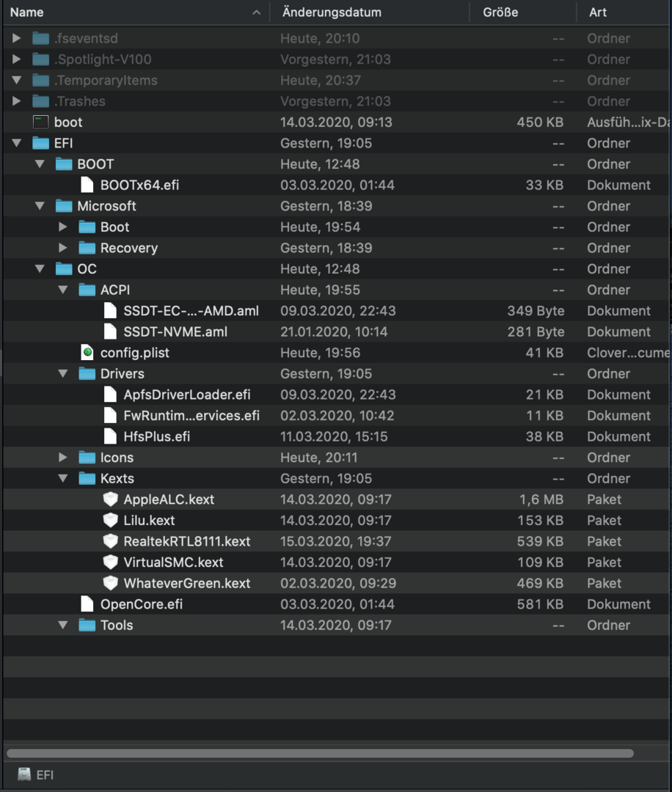Viewport: 672px width, 792px height.
Task: Click the BOOTx64.efi document icon
Action: (x=87, y=186)
